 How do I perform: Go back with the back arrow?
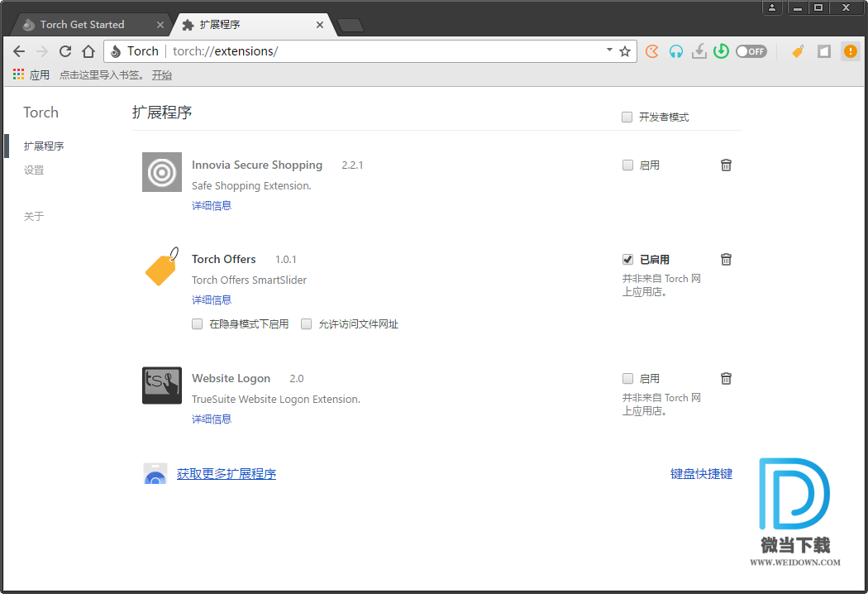click(19, 51)
